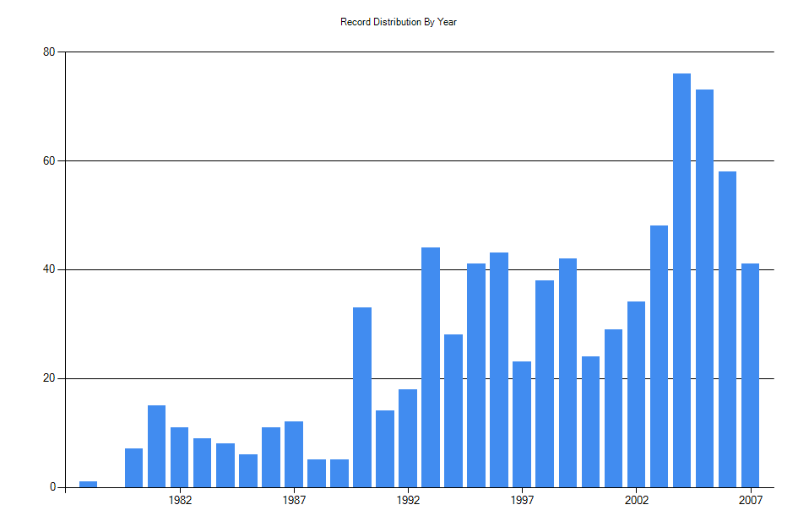This screenshot has width=798, height=532.
Task: Select the 2001 bar reaching about 29
Action: [613, 409]
